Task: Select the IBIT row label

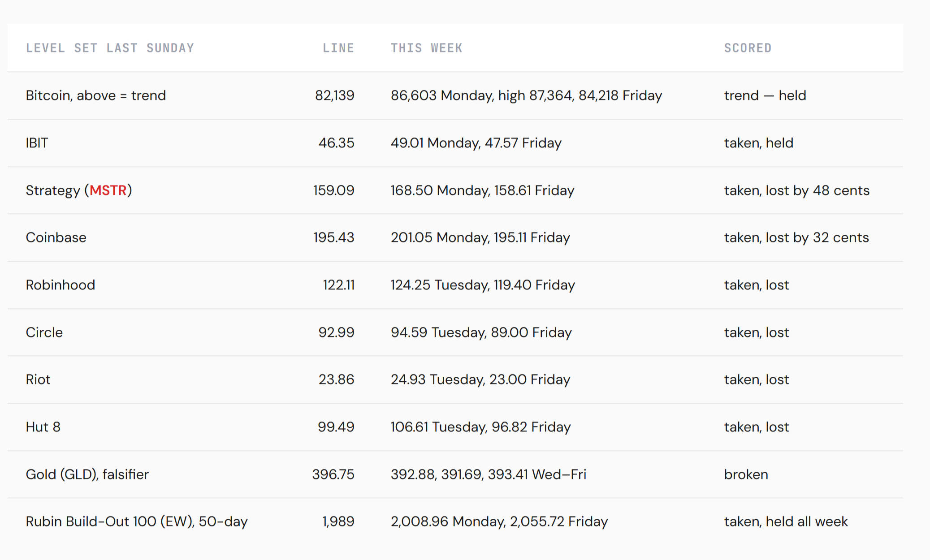Action: [37, 143]
